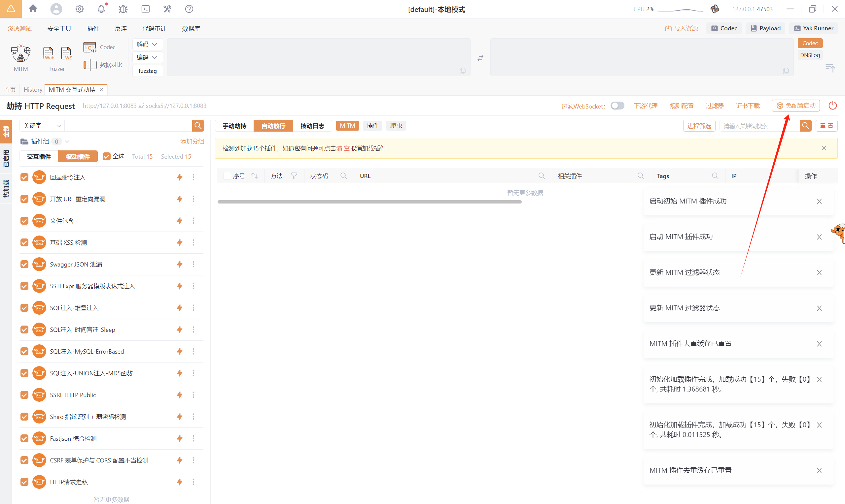The width and height of the screenshot is (845, 504).
Task: Click the 证书下载 link
Action: 748,106
